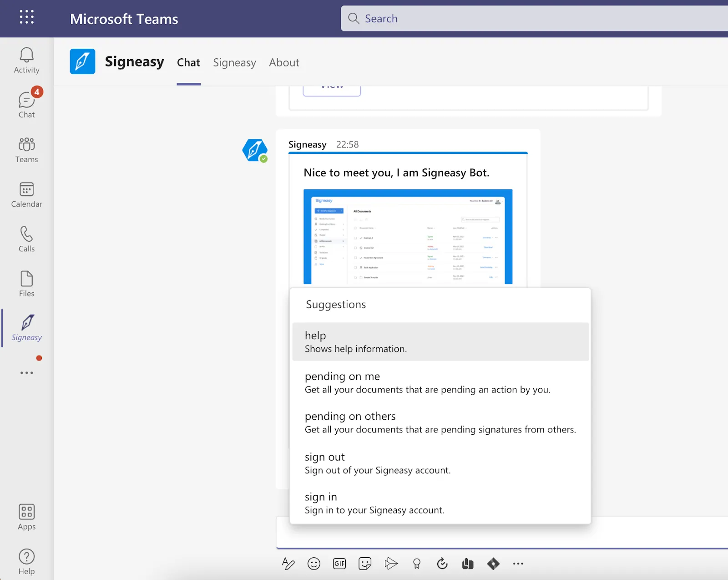Image resolution: width=728 pixels, height=580 pixels.
Task: Select Signeasy app in left sidebar
Action: 26,328
